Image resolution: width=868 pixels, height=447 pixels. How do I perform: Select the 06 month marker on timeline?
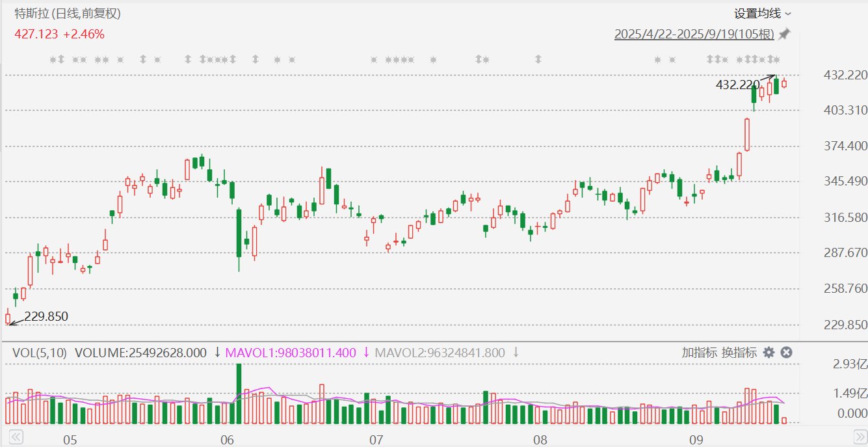(x=227, y=440)
